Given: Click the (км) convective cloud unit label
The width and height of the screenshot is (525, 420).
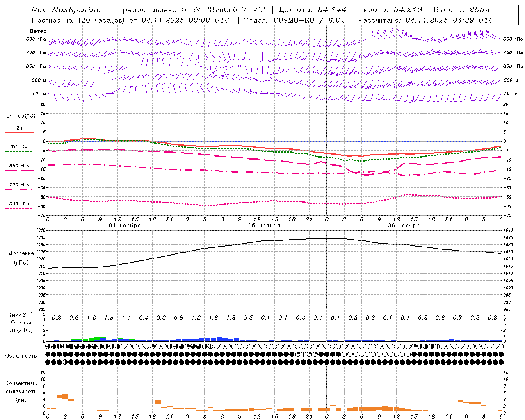Looking at the screenshot, I should tap(21, 399).
